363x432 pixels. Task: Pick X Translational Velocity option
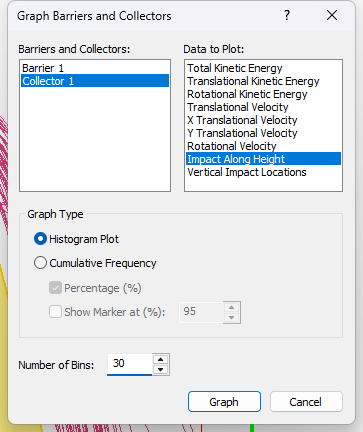[263, 120]
